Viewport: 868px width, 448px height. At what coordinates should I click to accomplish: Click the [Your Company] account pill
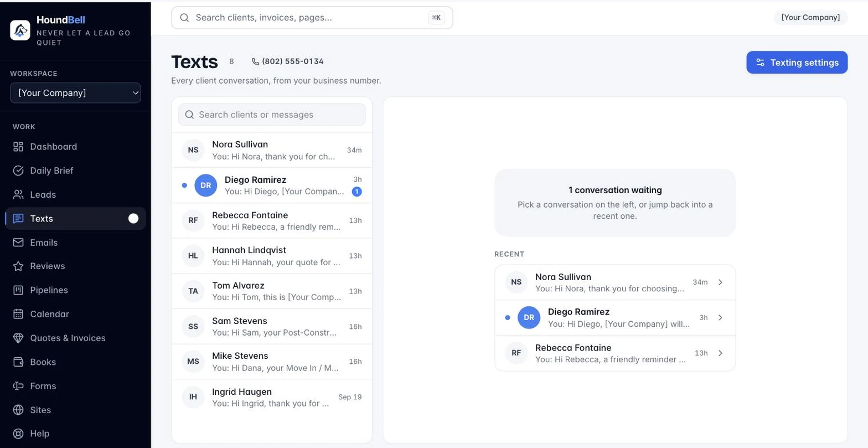[810, 18]
